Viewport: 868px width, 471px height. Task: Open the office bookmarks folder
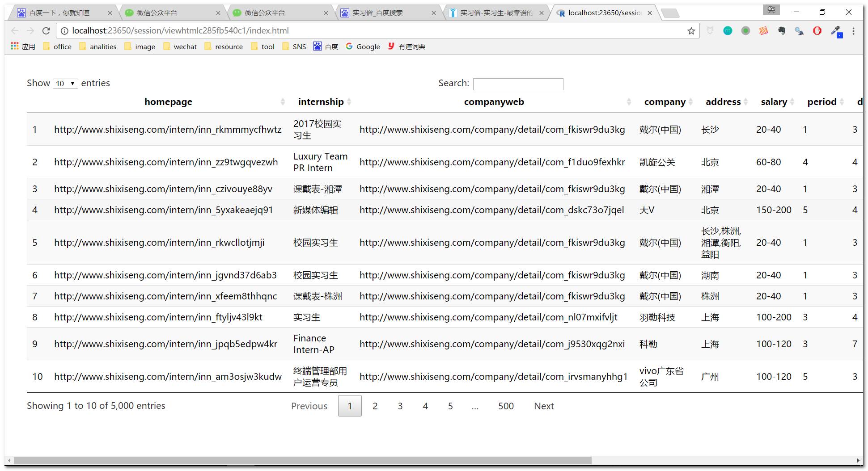click(57, 46)
